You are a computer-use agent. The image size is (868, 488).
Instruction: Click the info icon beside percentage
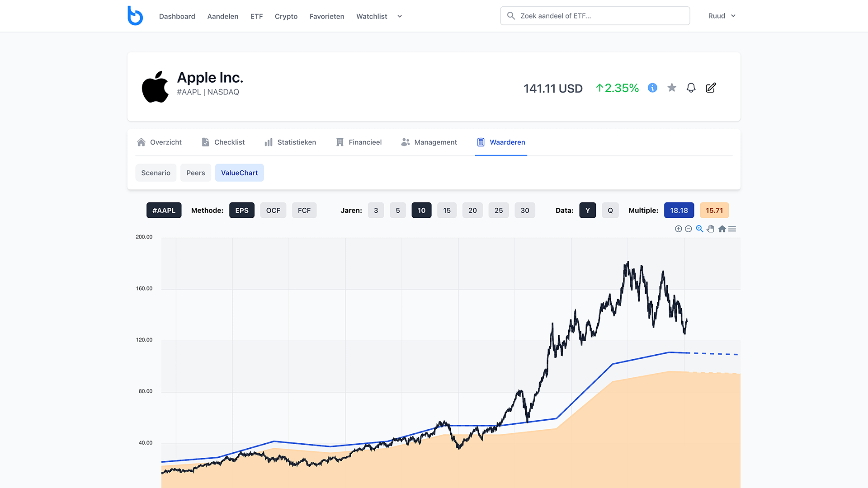[652, 88]
